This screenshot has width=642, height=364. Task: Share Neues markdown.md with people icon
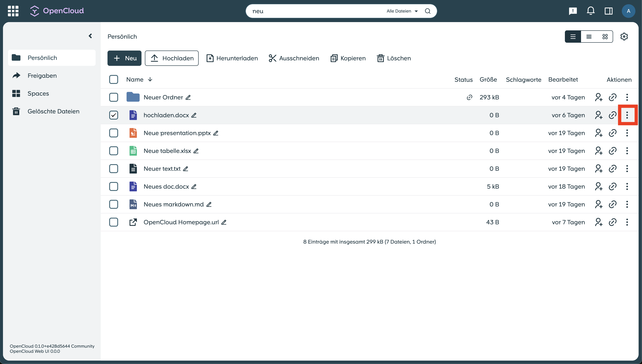pos(598,204)
